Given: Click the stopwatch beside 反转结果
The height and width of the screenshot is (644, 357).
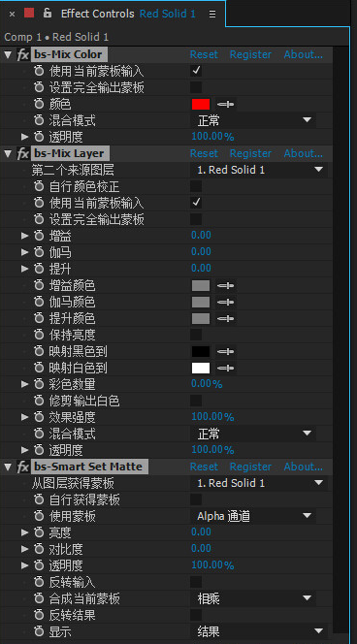Looking at the screenshot, I should [39, 615].
